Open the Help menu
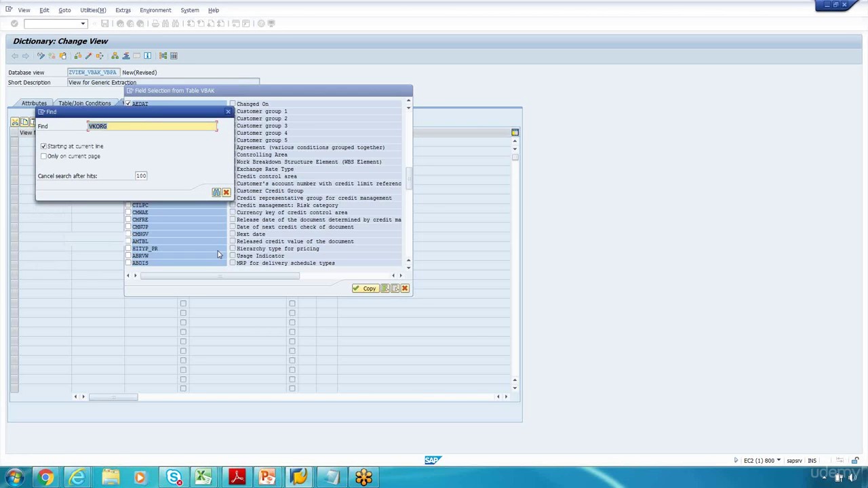Viewport: 868px width, 488px height. pyautogui.click(x=214, y=10)
